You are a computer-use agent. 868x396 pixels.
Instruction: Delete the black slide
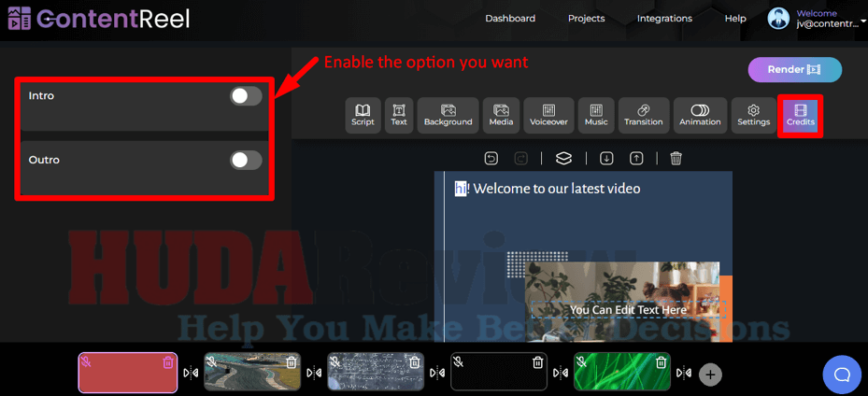537,362
